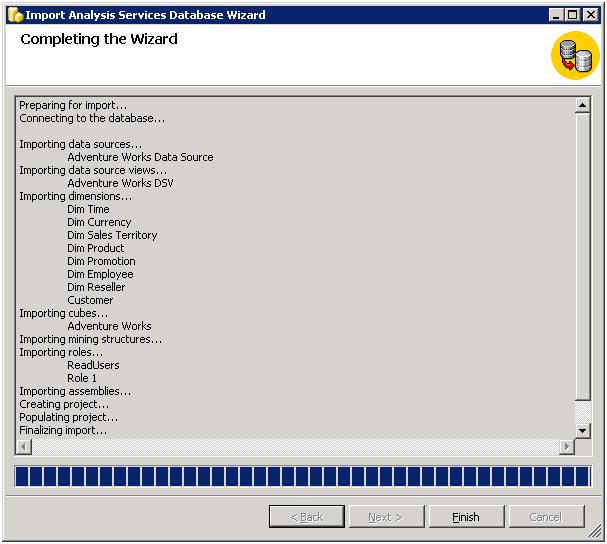607x544 pixels.
Task: Select the 'Dim Sales Territory' entry
Action: tap(112, 235)
